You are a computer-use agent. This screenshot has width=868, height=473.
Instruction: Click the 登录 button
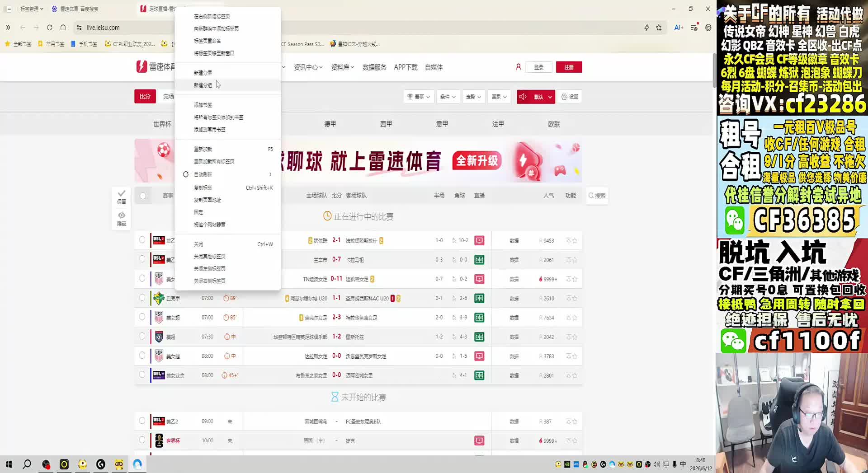(x=538, y=67)
